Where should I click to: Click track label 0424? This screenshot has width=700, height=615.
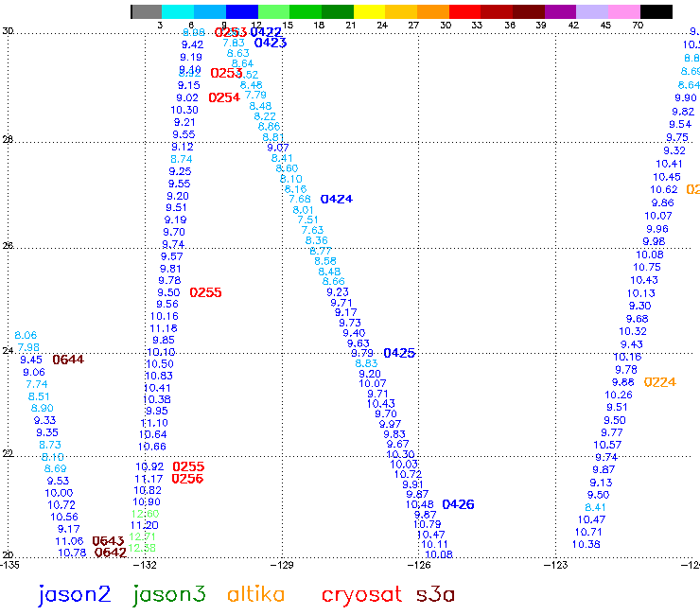tap(337, 199)
